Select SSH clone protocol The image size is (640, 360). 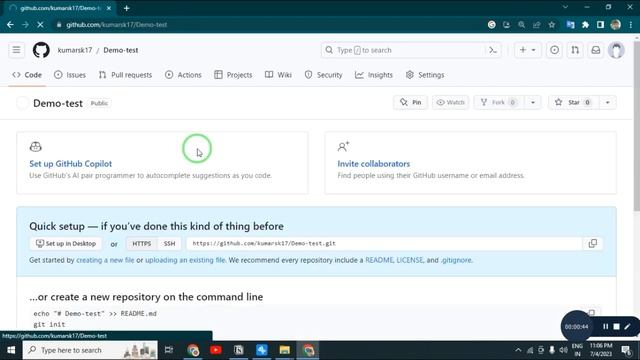point(169,244)
